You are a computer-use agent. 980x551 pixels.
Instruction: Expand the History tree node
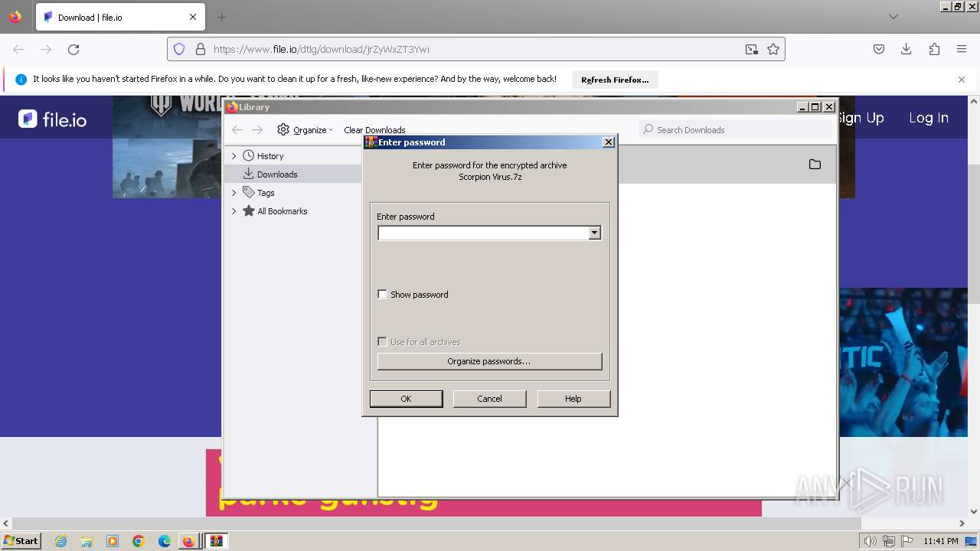pyautogui.click(x=234, y=156)
